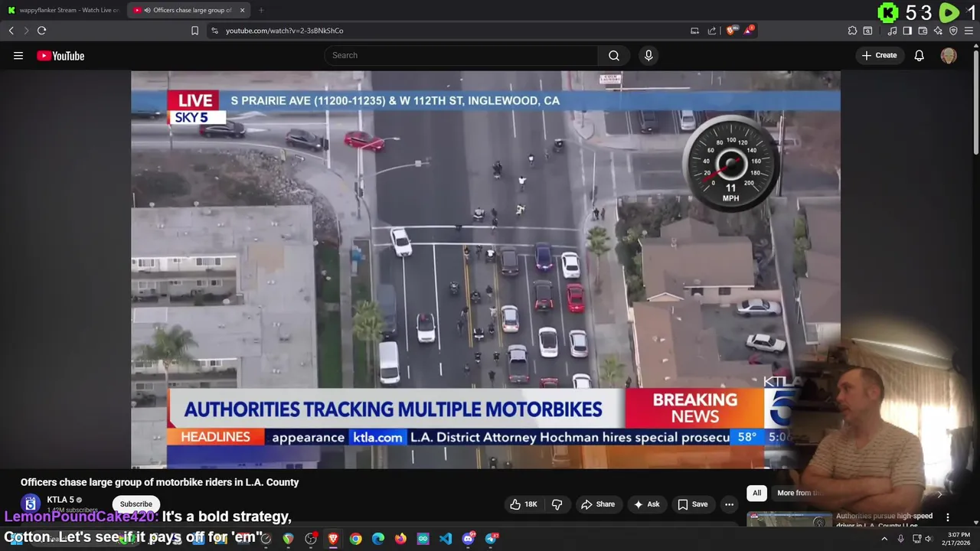
Task: Open Visual Studio Code from the taskbar
Action: coord(446,539)
